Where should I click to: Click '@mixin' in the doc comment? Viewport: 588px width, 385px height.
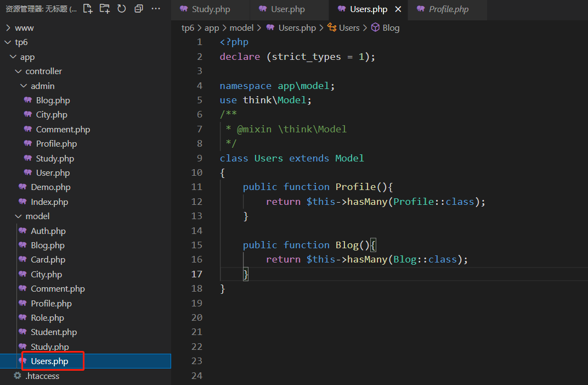click(x=254, y=129)
